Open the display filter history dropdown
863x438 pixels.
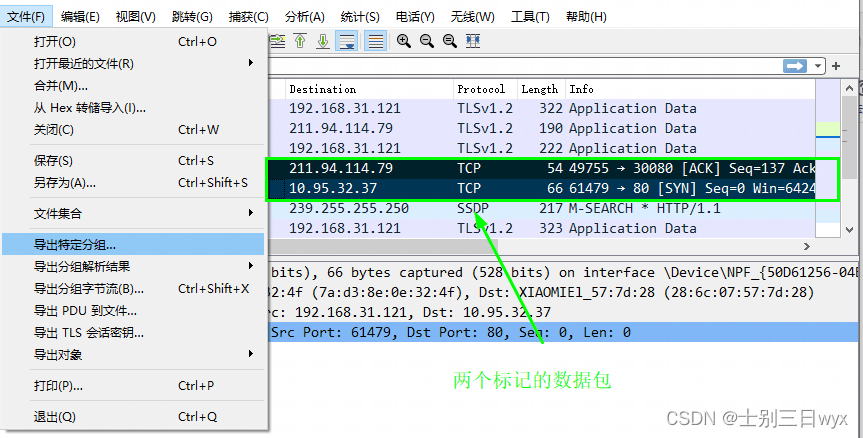point(818,66)
